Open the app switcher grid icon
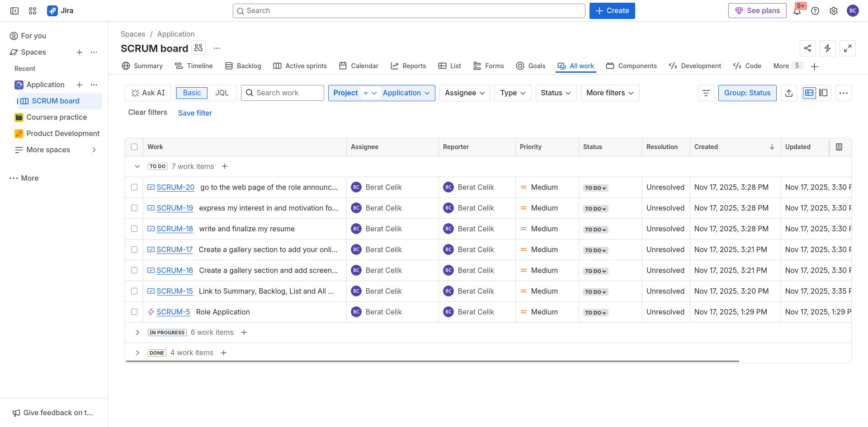868x427 pixels. (x=33, y=11)
